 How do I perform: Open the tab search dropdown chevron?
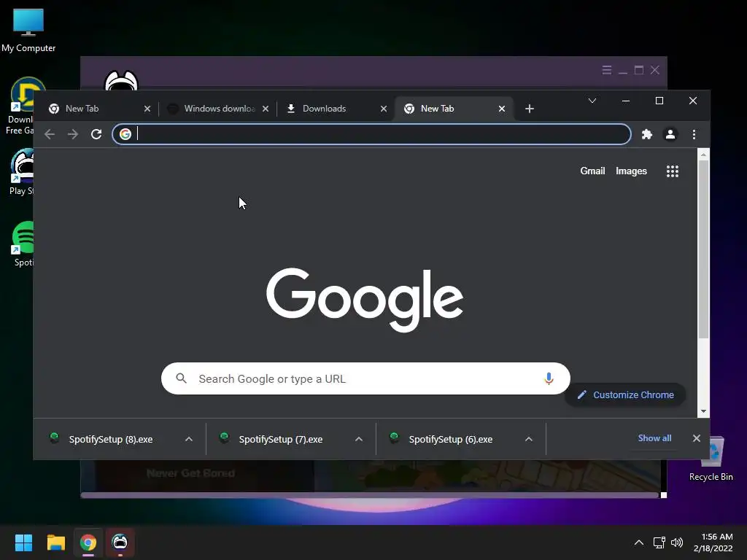[592, 101]
